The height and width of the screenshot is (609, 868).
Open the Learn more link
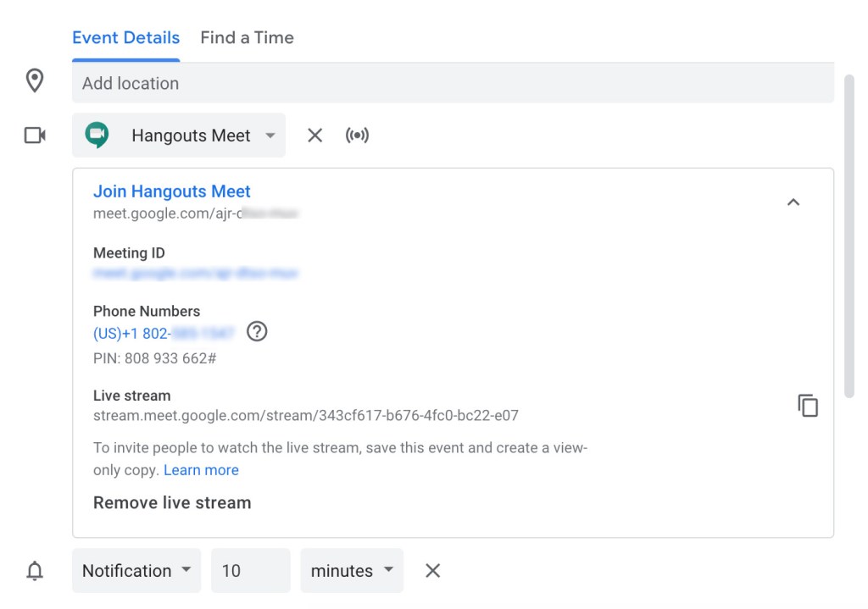point(201,470)
